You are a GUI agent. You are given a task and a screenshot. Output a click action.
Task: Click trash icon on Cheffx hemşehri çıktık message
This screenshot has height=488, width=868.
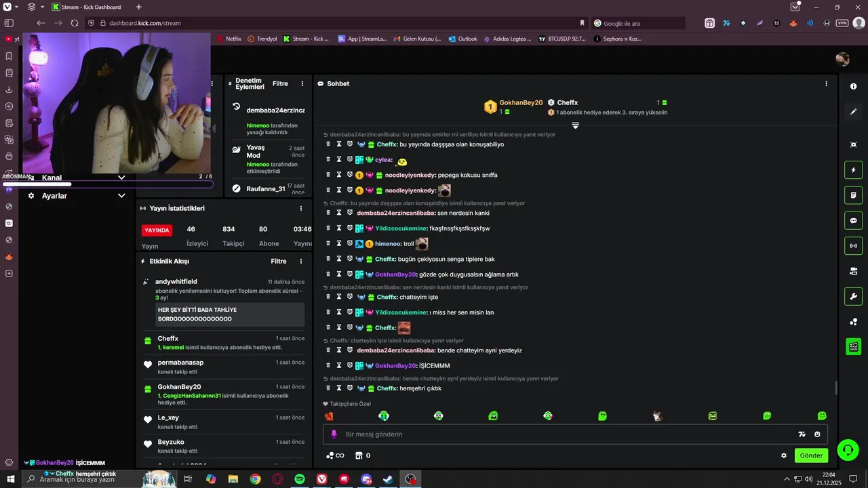(x=328, y=388)
